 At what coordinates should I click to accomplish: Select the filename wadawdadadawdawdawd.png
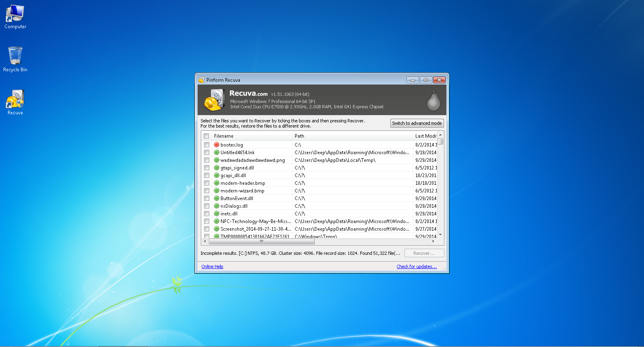pos(253,160)
